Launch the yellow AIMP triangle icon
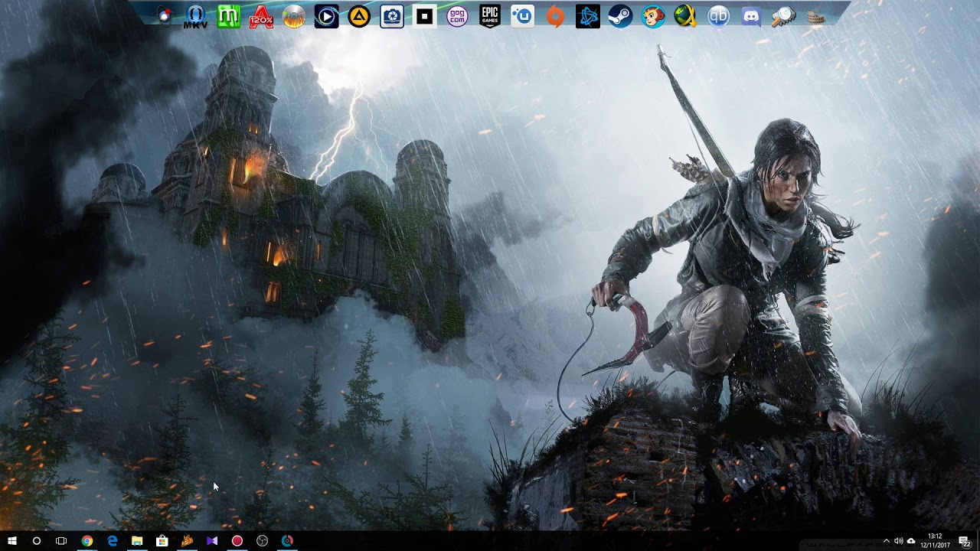The image size is (980, 551). [x=359, y=16]
